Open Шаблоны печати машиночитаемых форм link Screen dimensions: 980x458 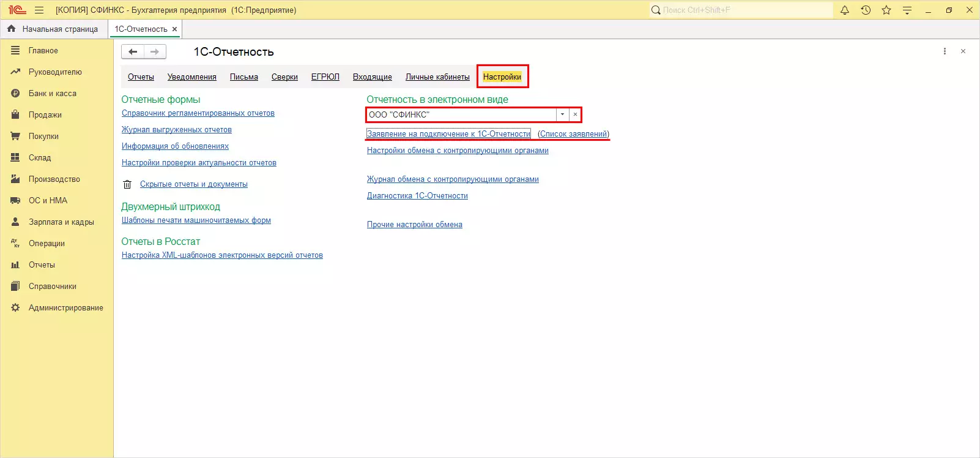(196, 220)
